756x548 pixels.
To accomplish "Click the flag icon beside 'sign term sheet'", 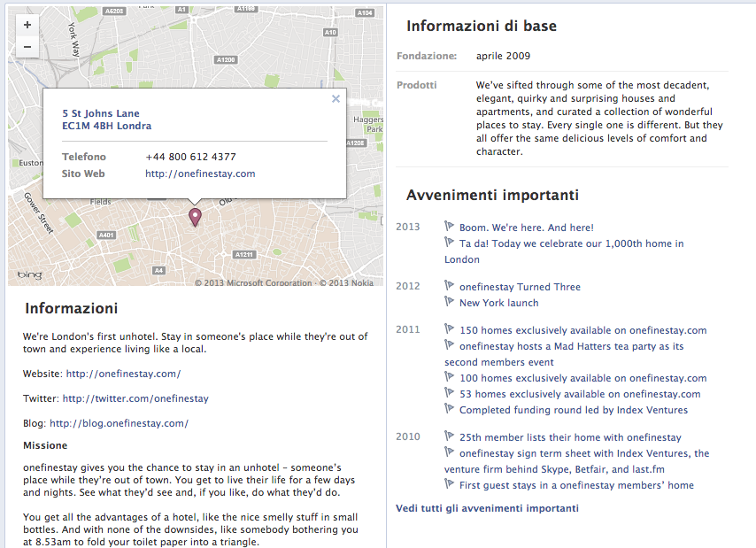I will tap(449, 452).
